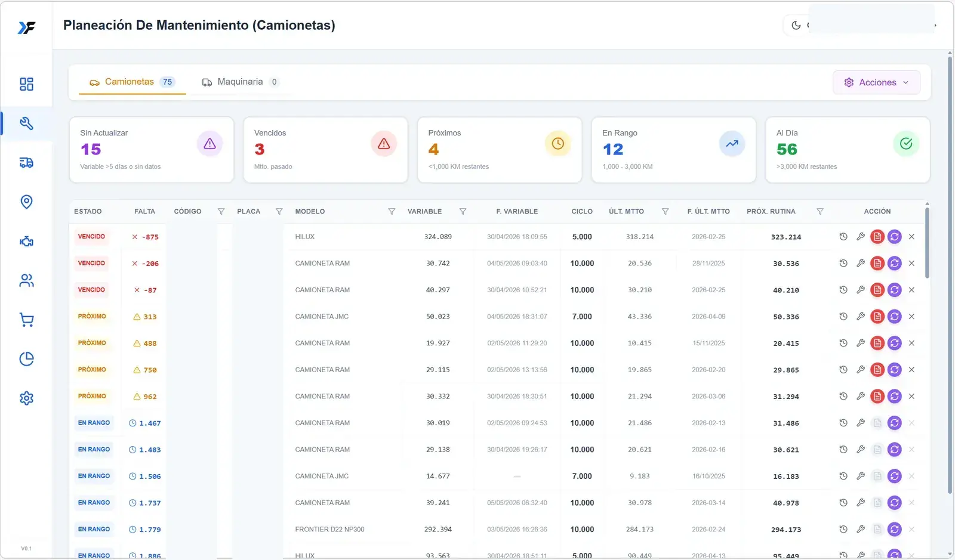Screen dimensions: 955x560
Task: Select the En Rango summary card
Action: click(x=674, y=150)
